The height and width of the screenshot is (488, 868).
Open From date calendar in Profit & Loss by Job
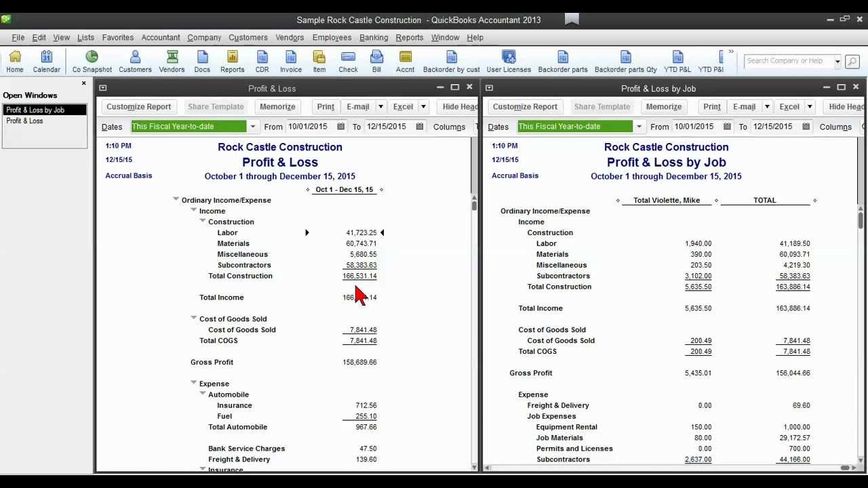(727, 126)
